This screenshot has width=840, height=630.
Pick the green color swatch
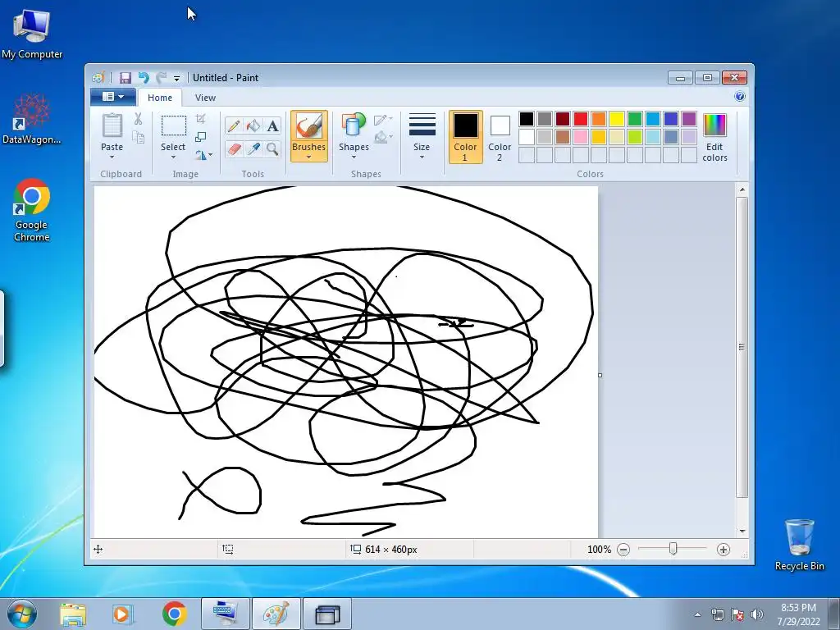pyautogui.click(x=635, y=119)
